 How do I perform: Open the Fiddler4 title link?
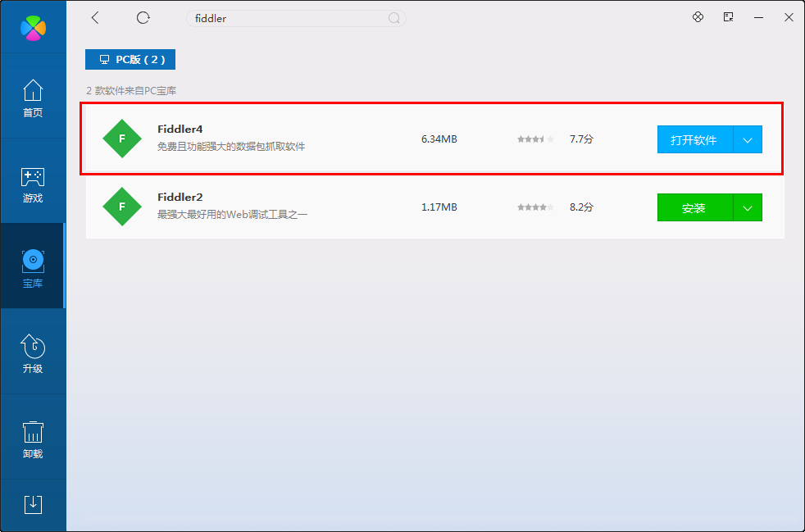[180, 129]
